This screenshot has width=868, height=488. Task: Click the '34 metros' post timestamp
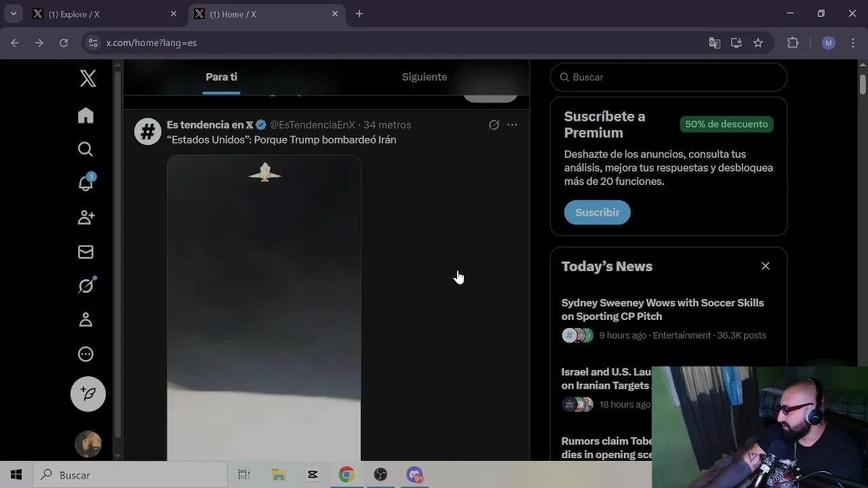coord(387,125)
